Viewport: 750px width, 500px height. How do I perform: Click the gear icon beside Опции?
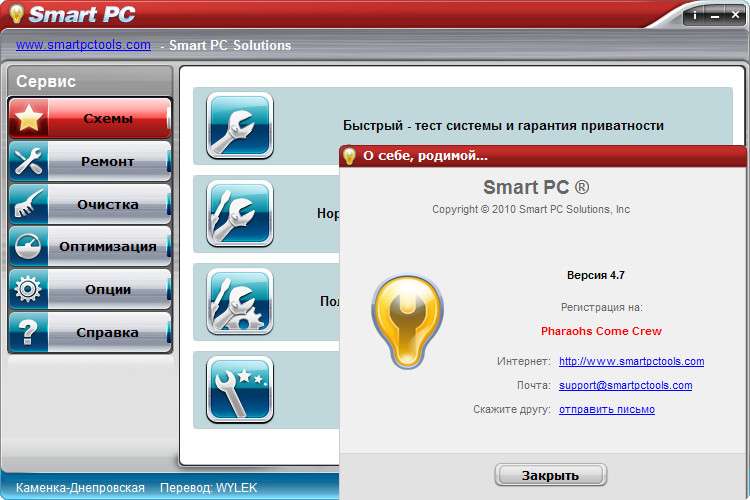point(29,289)
